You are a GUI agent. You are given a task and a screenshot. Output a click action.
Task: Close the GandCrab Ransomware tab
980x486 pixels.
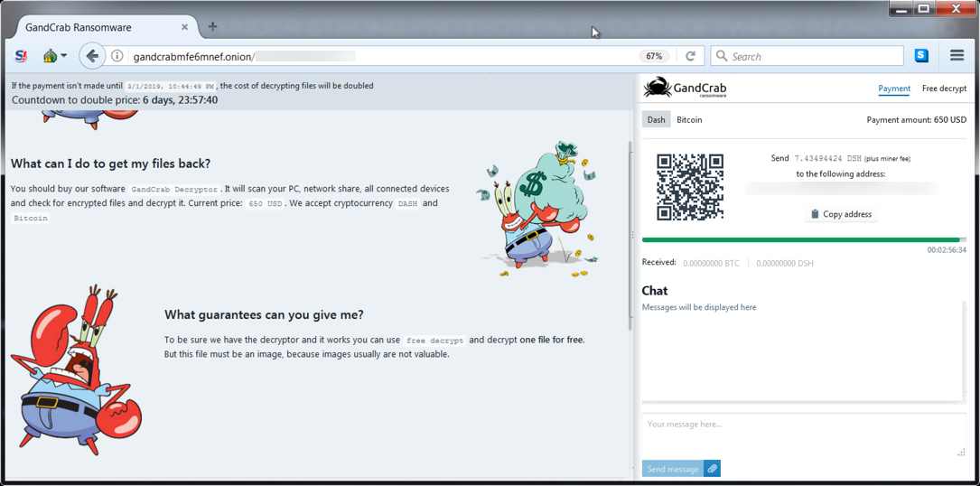tap(184, 27)
